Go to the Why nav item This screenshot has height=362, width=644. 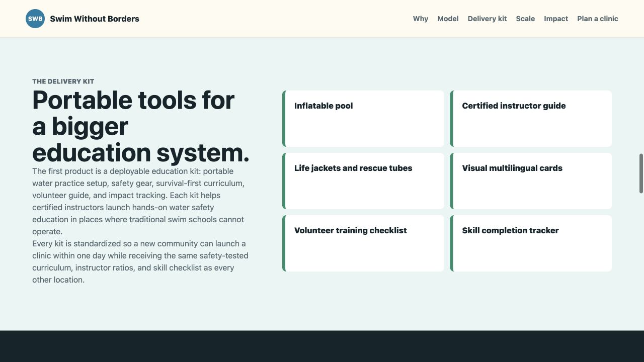(x=421, y=19)
